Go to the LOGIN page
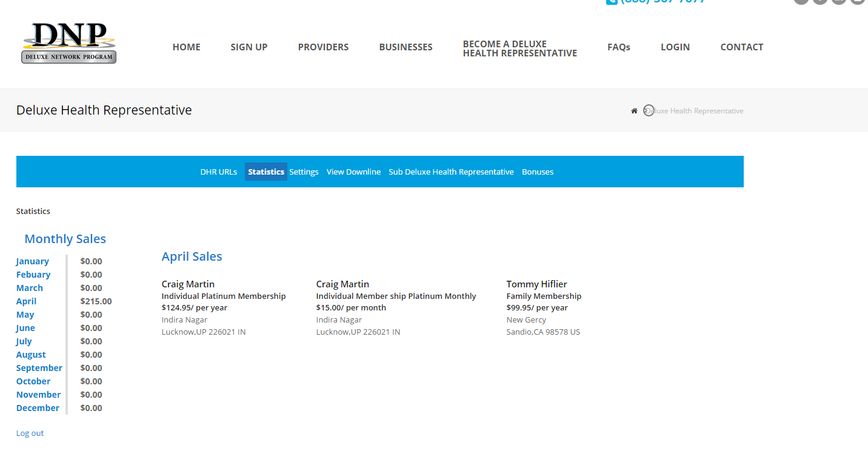The width and height of the screenshot is (868, 465). pyautogui.click(x=675, y=47)
